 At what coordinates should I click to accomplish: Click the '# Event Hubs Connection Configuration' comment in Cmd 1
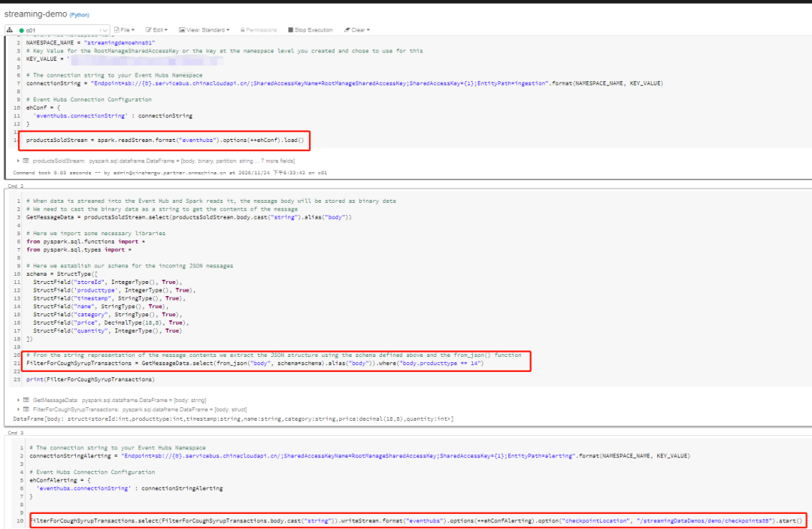tap(89, 99)
